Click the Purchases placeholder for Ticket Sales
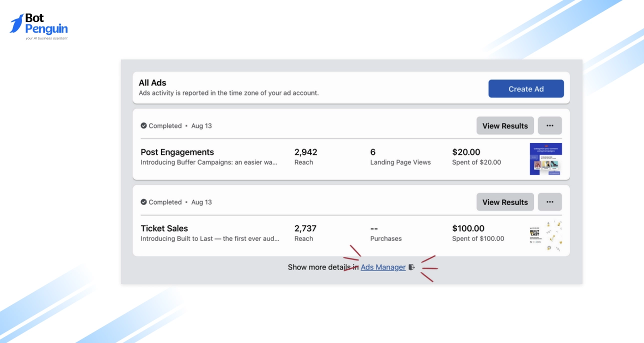This screenshot has height=343, width=644. point(386,238)
